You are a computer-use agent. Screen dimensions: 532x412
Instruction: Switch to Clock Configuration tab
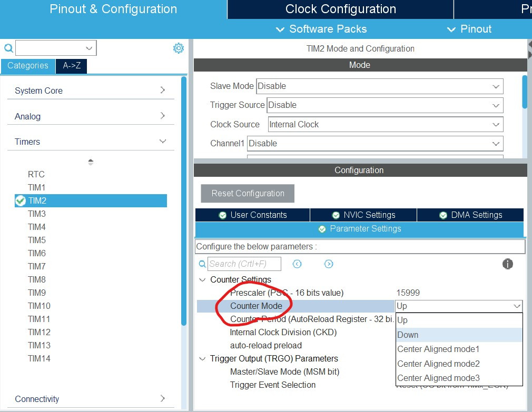coord(341,9)
